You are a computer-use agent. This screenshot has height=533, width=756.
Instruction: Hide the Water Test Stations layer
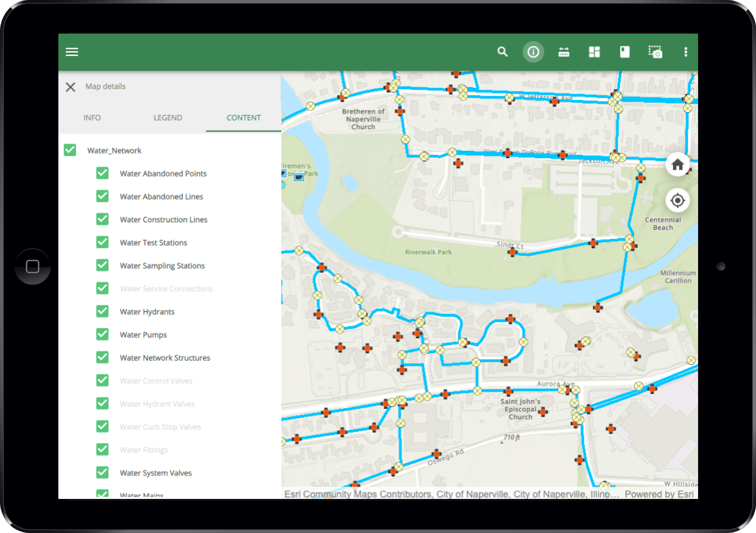(x=102, y=242)
